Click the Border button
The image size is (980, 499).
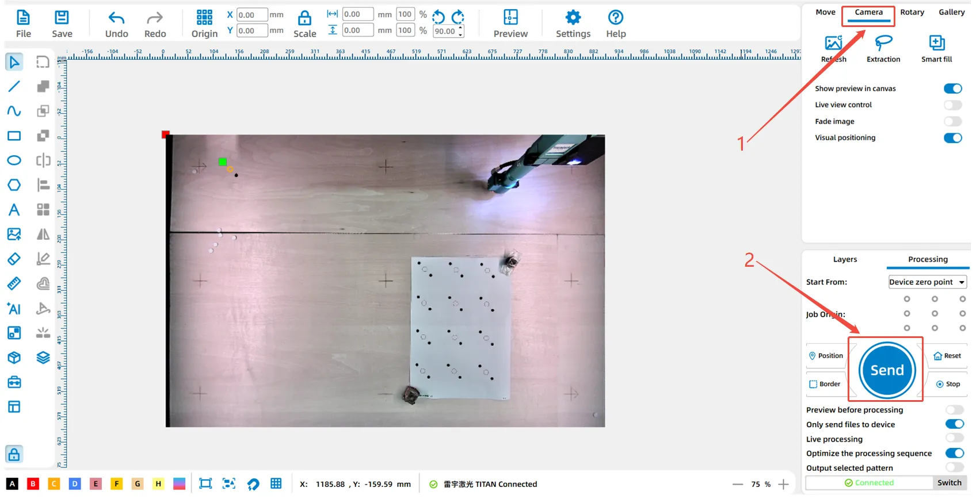pos(825,384)
